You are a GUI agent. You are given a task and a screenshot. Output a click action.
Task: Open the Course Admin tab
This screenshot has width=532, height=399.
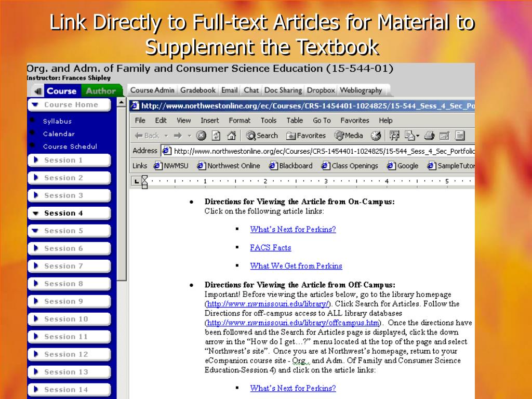(152, 90)
